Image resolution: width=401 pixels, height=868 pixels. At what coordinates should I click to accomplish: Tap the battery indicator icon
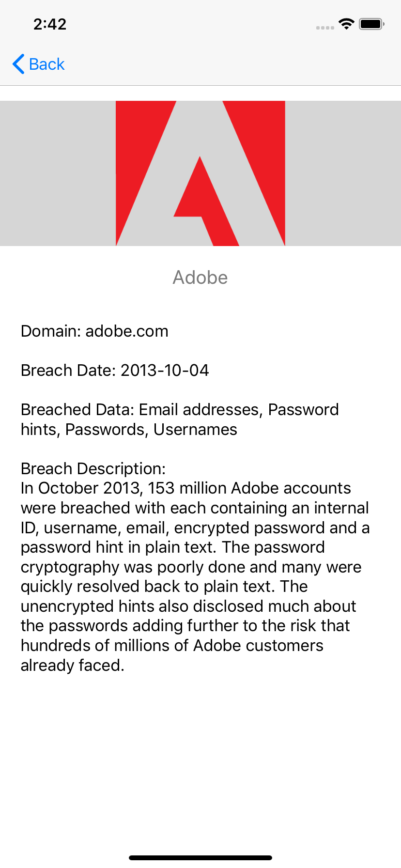click(x=371, y=24)
